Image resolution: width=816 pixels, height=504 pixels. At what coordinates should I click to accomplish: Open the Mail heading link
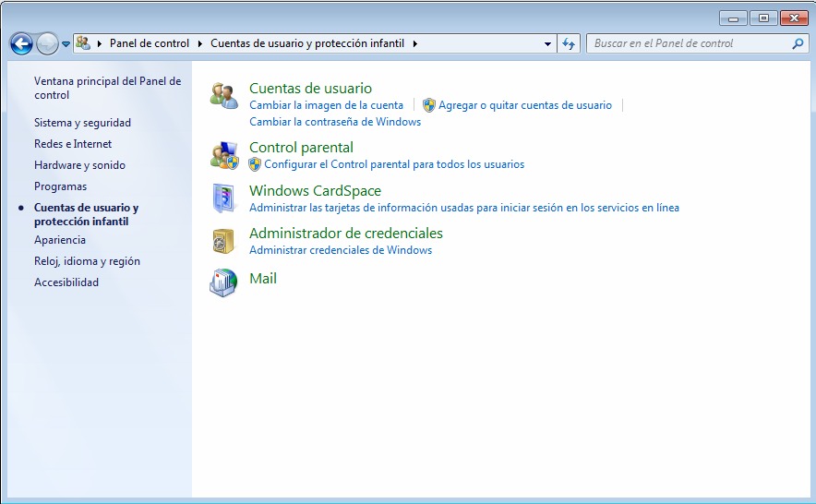point(263,279)
